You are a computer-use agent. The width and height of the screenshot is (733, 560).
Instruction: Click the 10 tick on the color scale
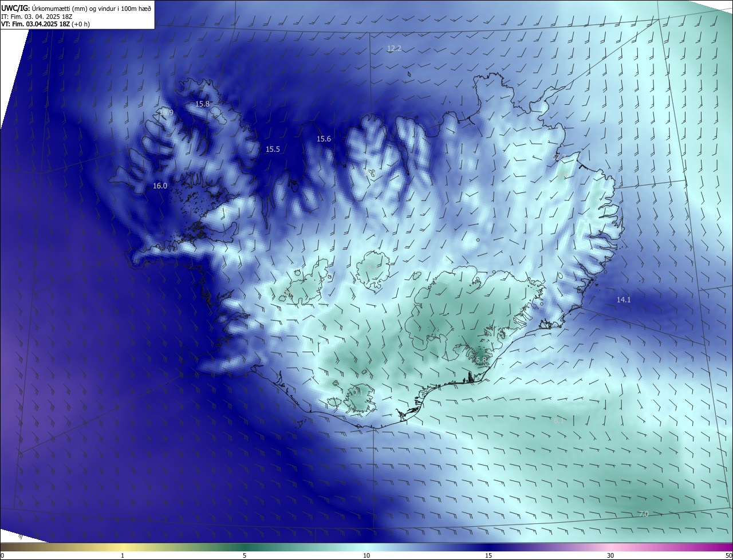tap(366, 555)
